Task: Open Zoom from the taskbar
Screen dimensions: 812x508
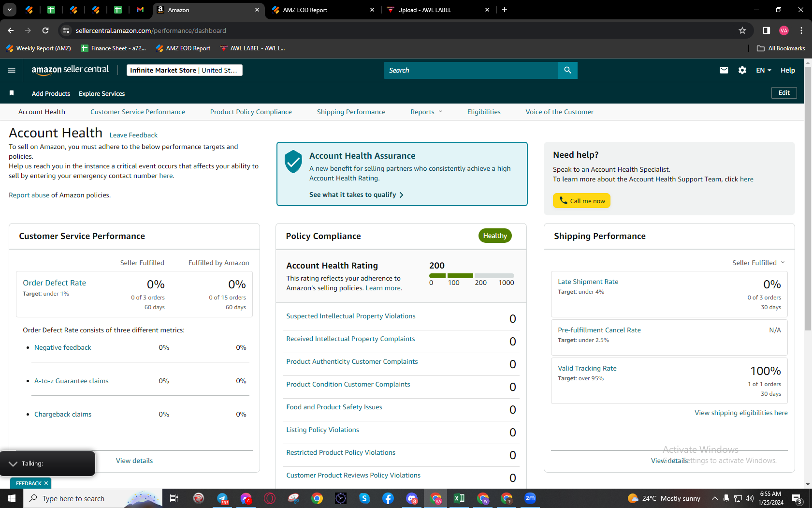Action: pyautogui.click(x=530, y=498)
